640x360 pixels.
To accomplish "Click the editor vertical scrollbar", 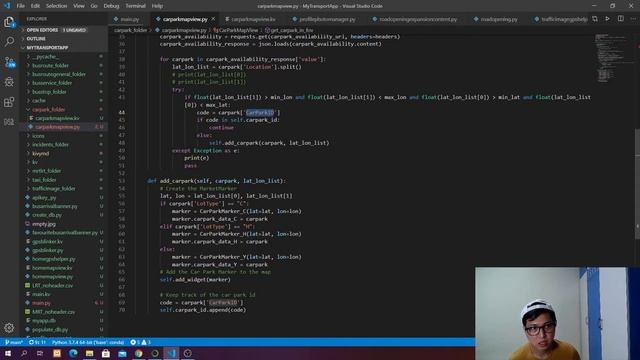I will click(x=637, y=184).
